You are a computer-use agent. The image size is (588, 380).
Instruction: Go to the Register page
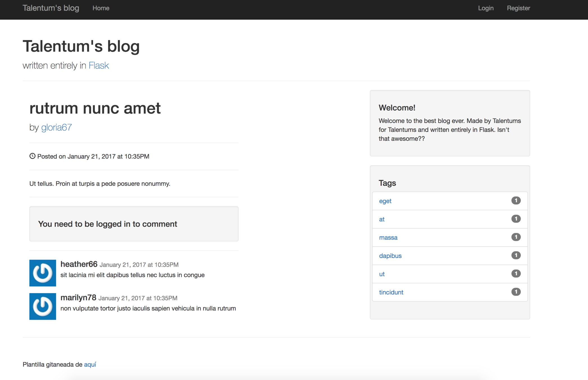click(x=518, y=8)
